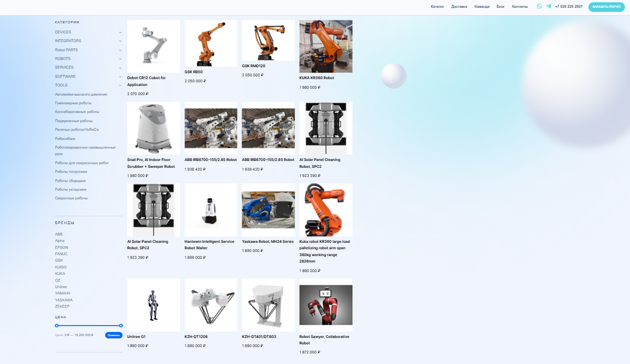
Task: Open the Unitree G1 humanoid image
Action: (153, 305)
